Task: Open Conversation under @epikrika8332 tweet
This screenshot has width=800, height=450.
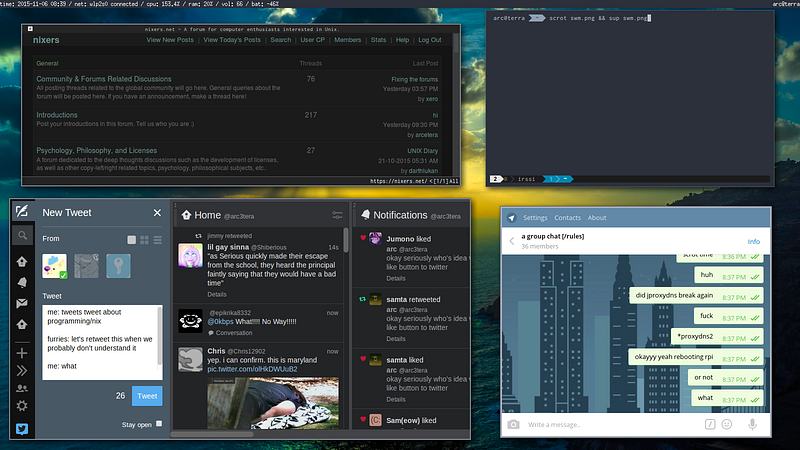Action: coord(230,333)
